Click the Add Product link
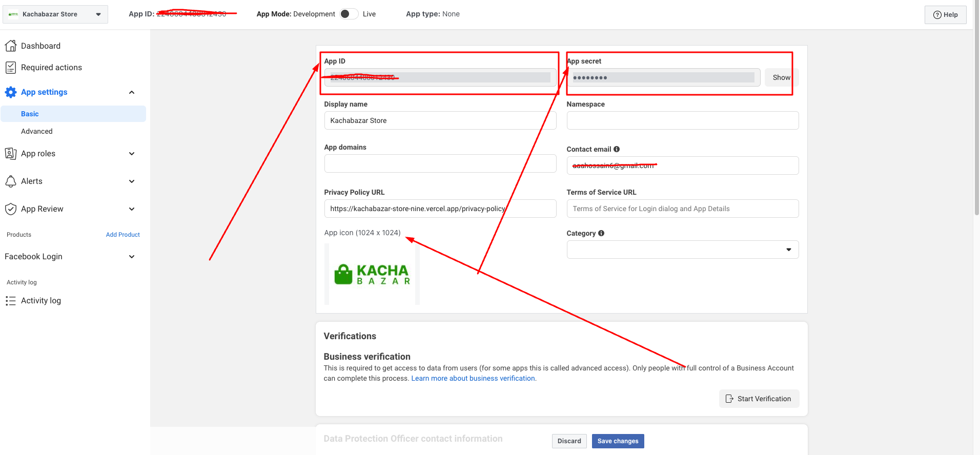The height and width of the screenshot is (455, 980). [x=123, y=235]
